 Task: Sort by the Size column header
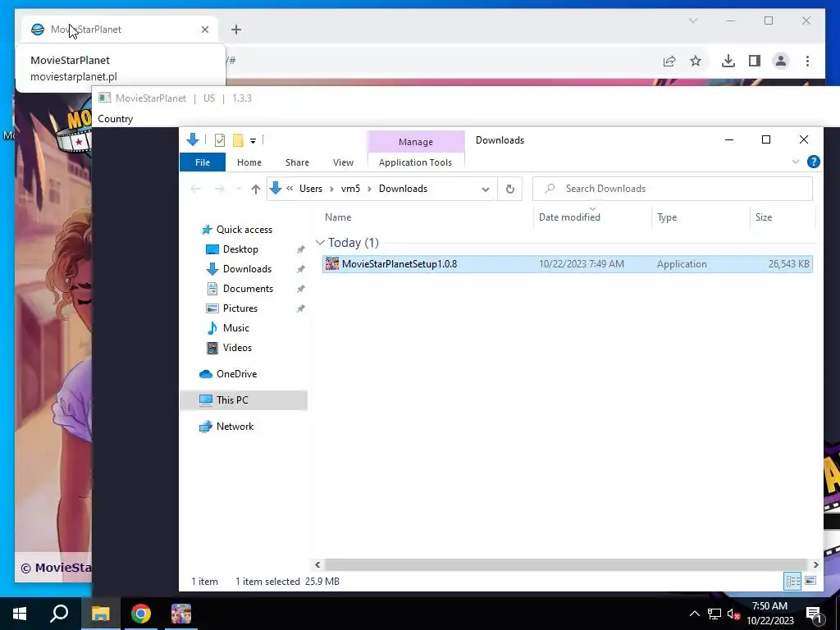coord(764,217)
